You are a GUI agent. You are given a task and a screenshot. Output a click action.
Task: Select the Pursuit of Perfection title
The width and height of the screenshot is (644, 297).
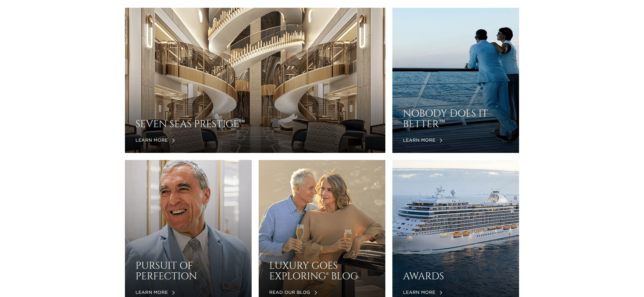166,271
